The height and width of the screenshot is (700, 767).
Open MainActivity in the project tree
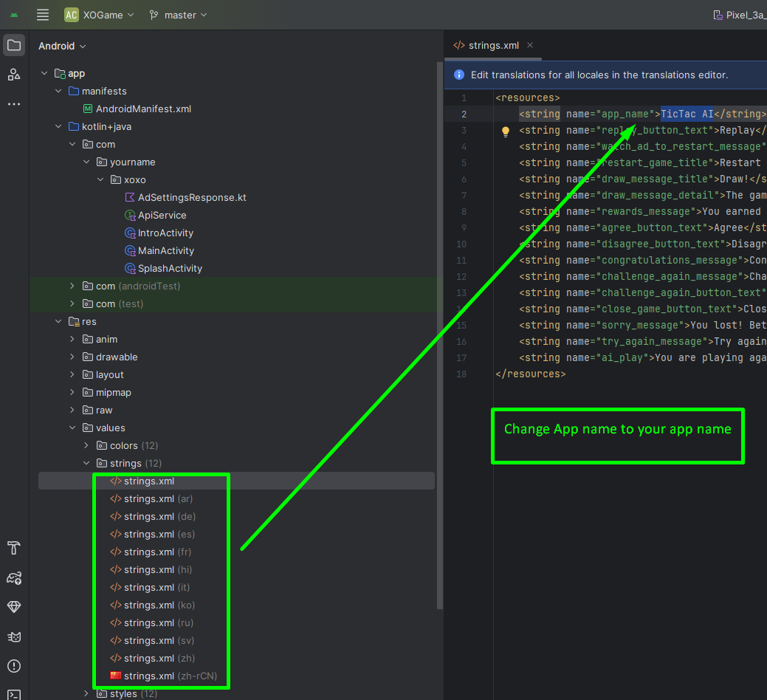pyautogui.click(x=165, y=250)
